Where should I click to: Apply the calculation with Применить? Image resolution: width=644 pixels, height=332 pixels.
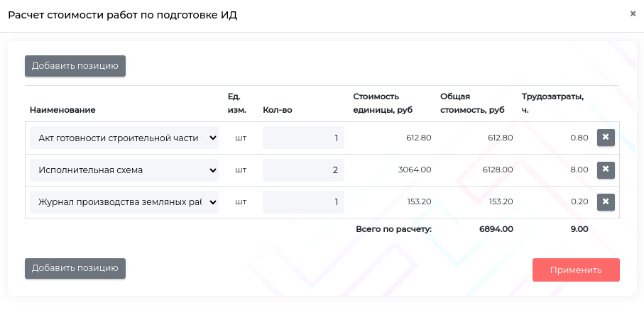(x=576, y=270)
